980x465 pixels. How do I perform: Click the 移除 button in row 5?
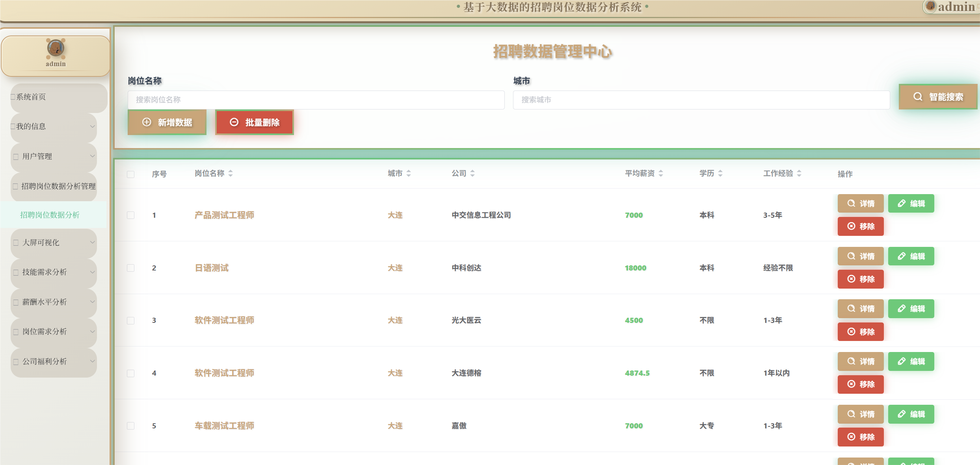(860, 437)
